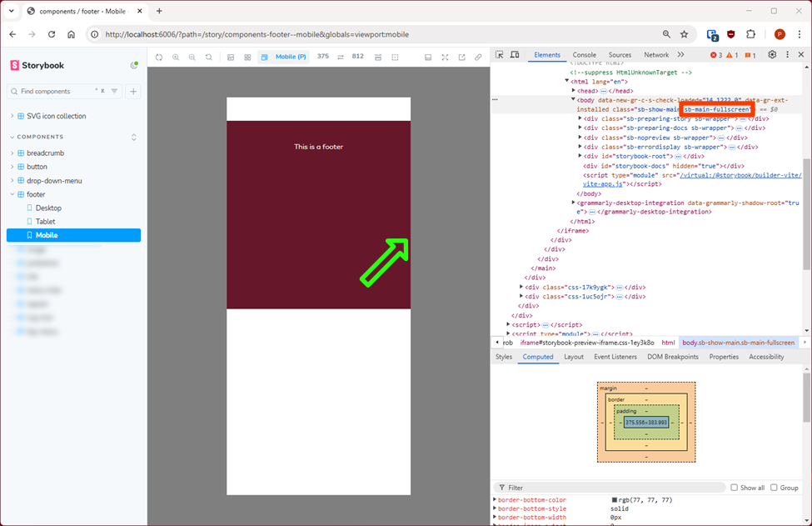
Task: Expand or collapse all components icon
Action: point(133,138)
